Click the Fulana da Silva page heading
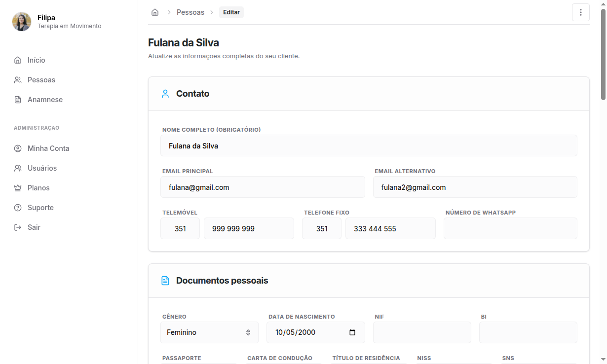This screenshot has width=607, height=364. pyautogui.click(x=184, y=42)
